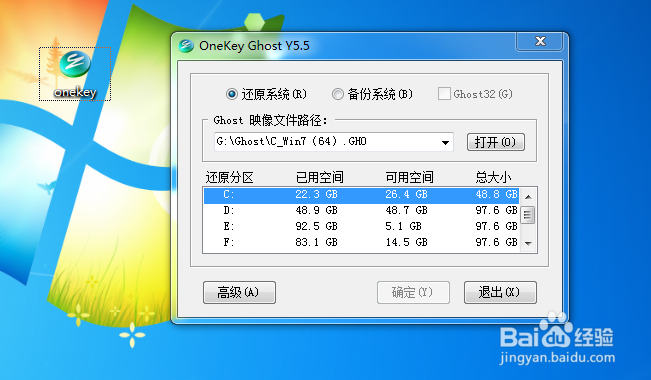
Task: Click the 高级(A) button
Action: coord(239,292)
